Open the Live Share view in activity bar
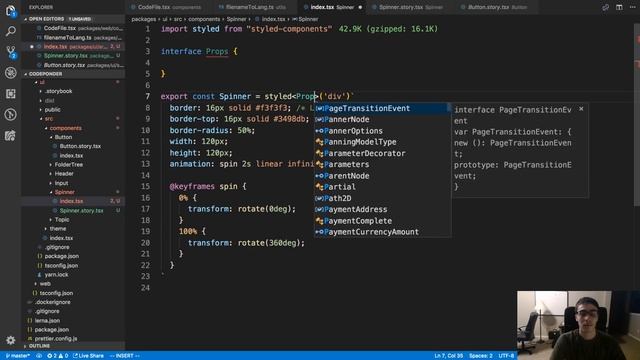The height and width of the screenshot is (360, 640). tap(11, 135)
